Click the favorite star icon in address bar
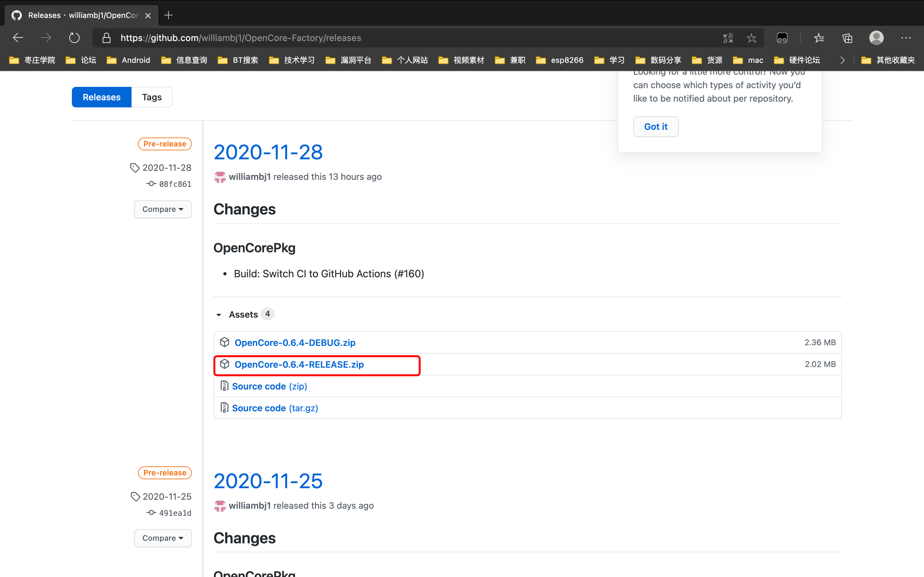Viewport: 924px width, 577px height. tap(751, 38)
